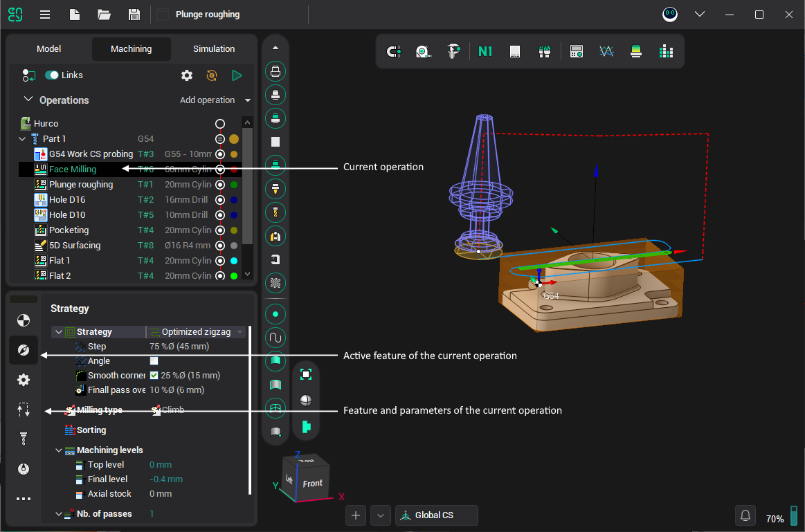
Task: Toggle the Links switch
Action: point(52,75)
